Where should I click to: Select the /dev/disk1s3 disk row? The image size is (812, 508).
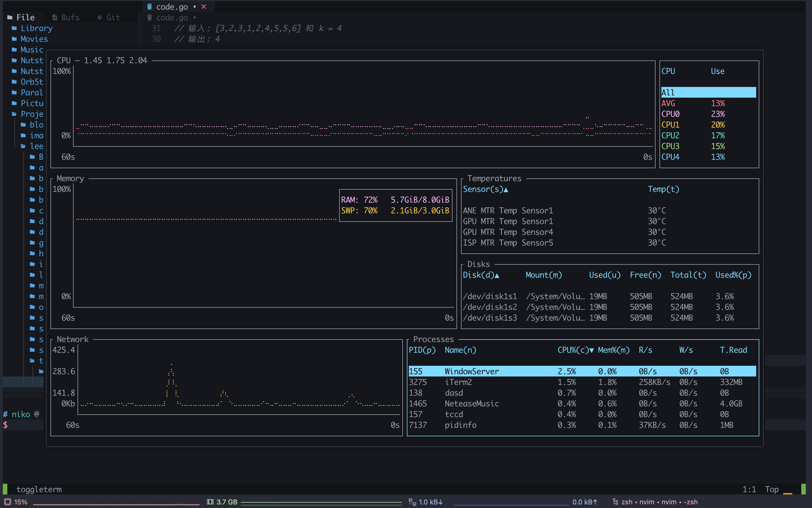[x=610, y=318]
